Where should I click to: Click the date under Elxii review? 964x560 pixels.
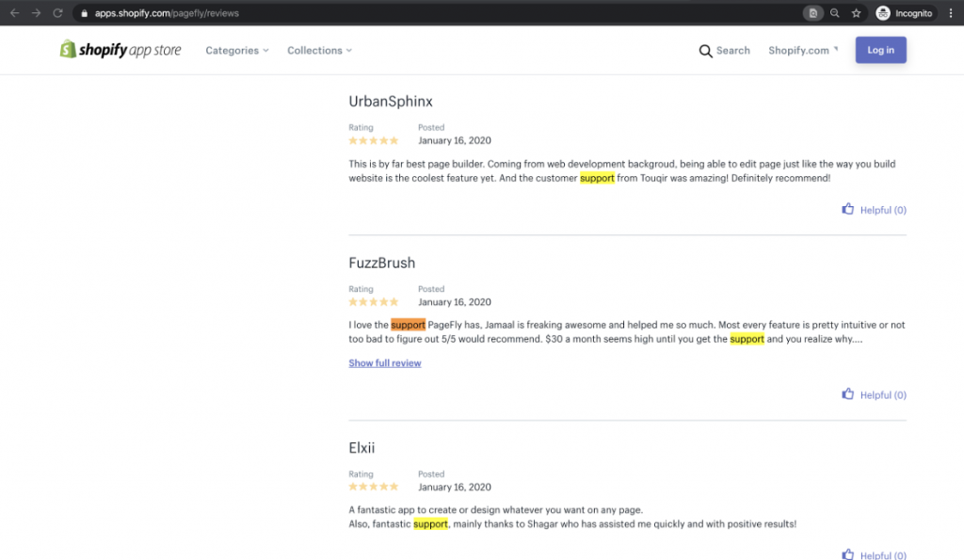click(455, 487)
